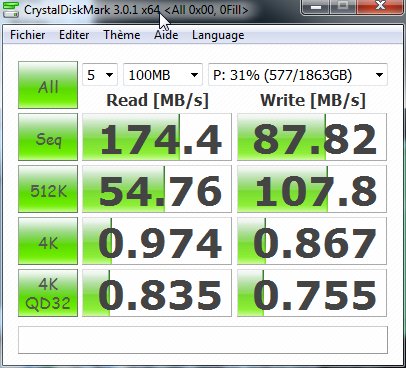Image resolution: width=406 pixels, height=368 pixels.
Task: Maximize the CrystalDiskMark window
Action: coord(342,7)
